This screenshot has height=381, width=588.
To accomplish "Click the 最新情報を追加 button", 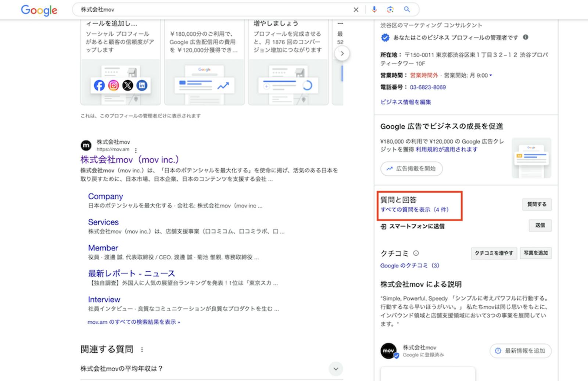I will [x=520, y=351].
